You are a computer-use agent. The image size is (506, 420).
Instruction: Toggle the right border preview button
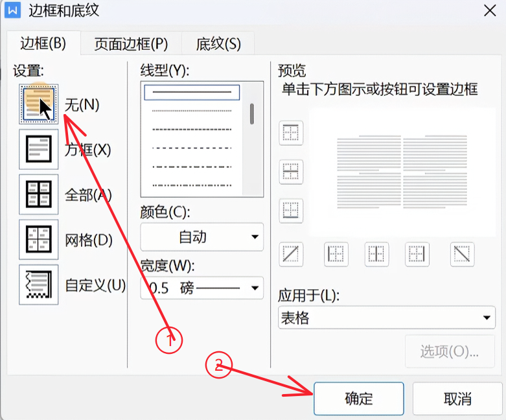coord(417,254)
